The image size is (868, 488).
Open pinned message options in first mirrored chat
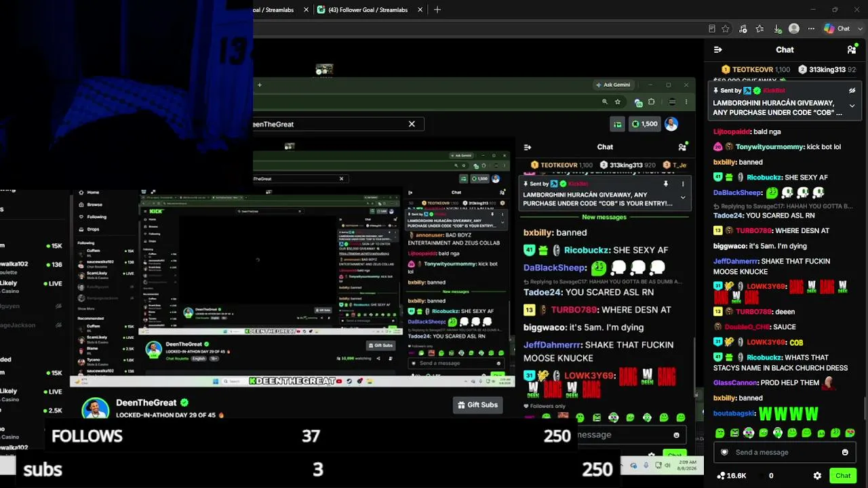683,184
